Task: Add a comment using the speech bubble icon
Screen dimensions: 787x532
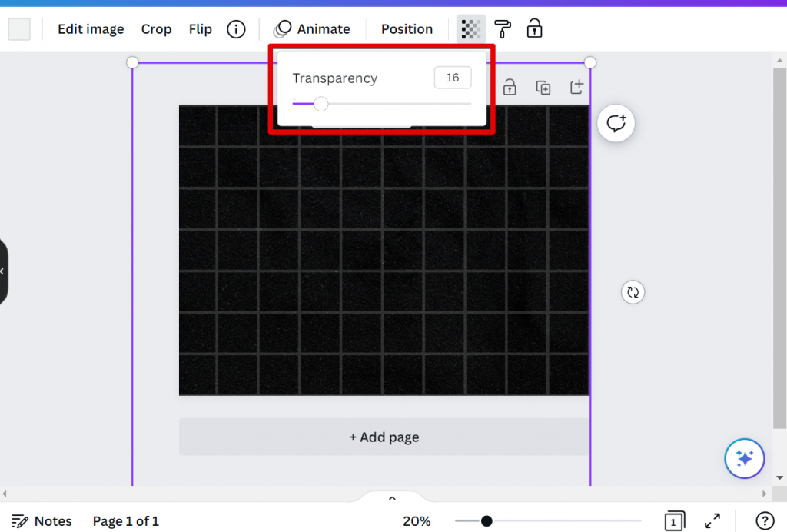Action: coord(616,123)
